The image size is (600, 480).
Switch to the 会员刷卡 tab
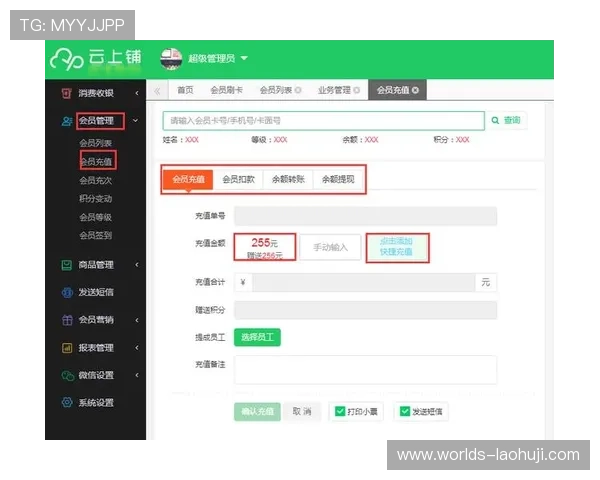click(227, 90)
